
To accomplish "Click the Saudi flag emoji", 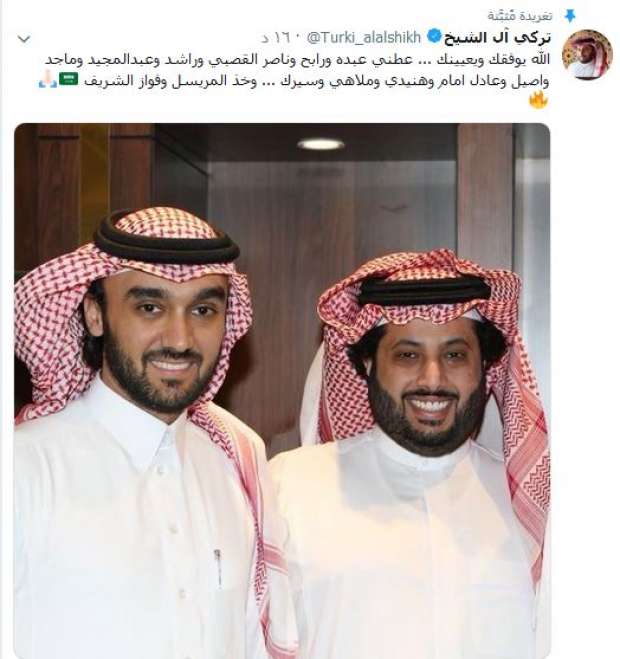I will (x=68, y=79).
